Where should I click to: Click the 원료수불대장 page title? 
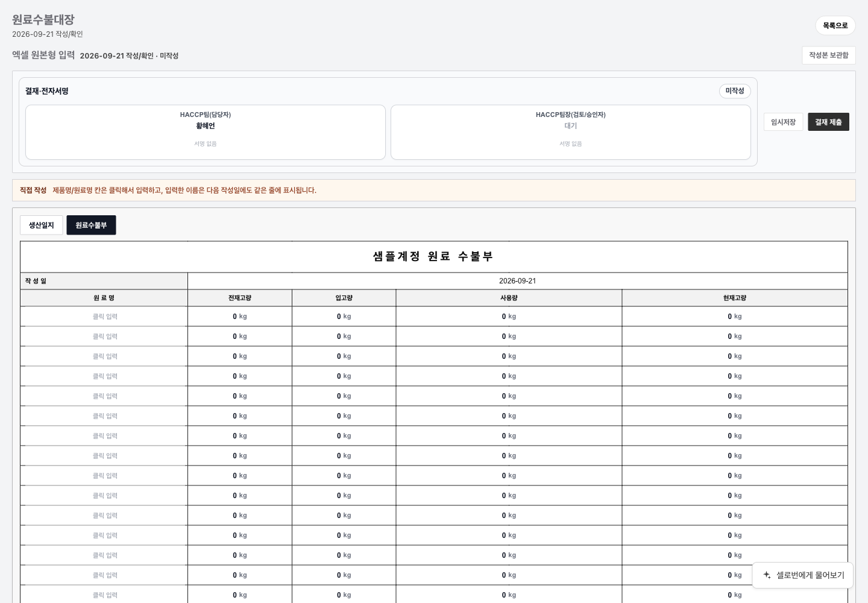[43, 20]
